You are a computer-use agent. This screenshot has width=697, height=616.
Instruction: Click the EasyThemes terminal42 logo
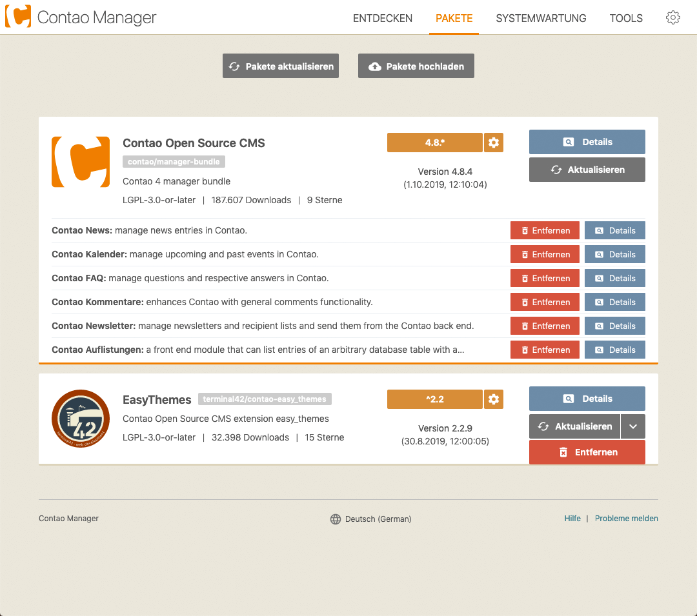(81, 419)
